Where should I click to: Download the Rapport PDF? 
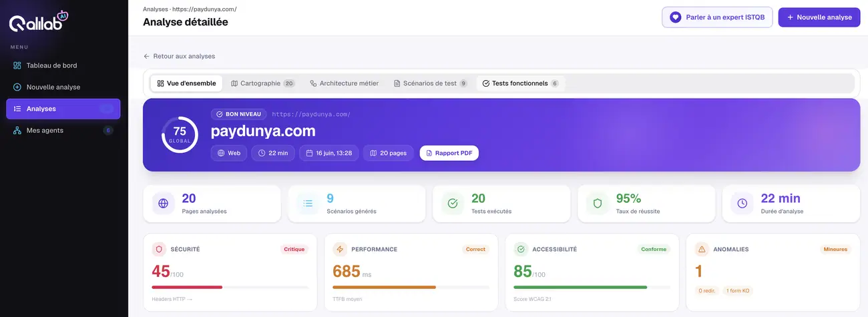[449, 153]
